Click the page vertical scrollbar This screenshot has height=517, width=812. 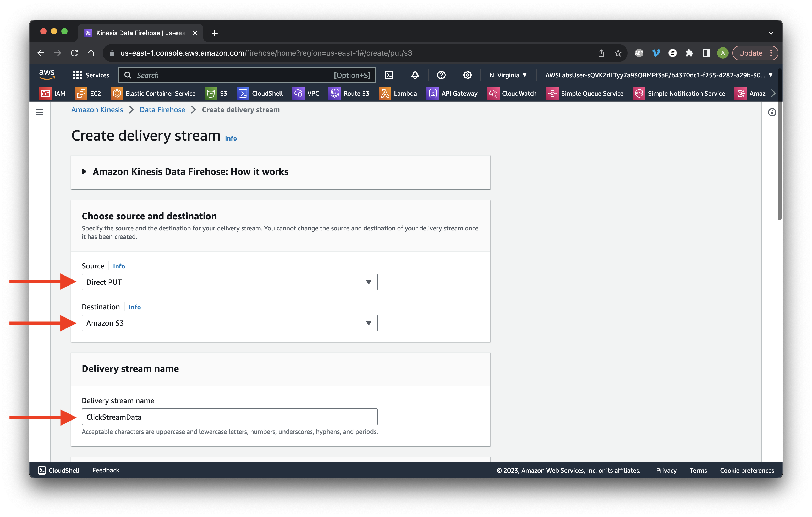779,145
